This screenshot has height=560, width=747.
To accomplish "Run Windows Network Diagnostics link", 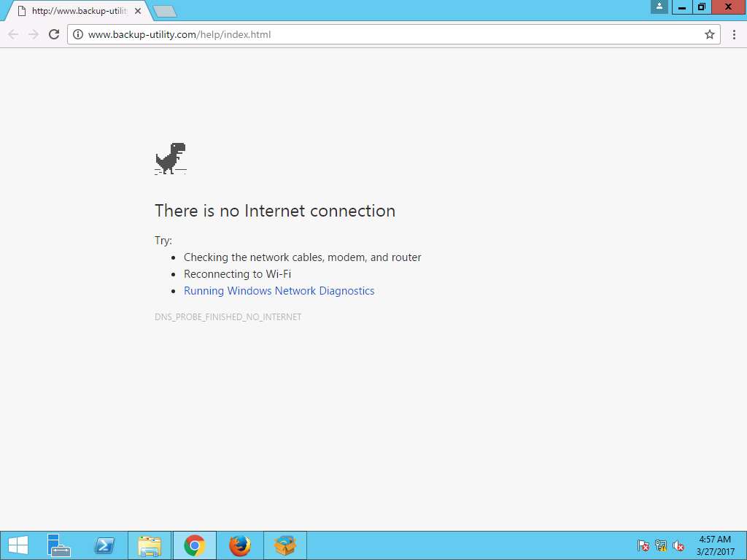I will coord(279,290).
